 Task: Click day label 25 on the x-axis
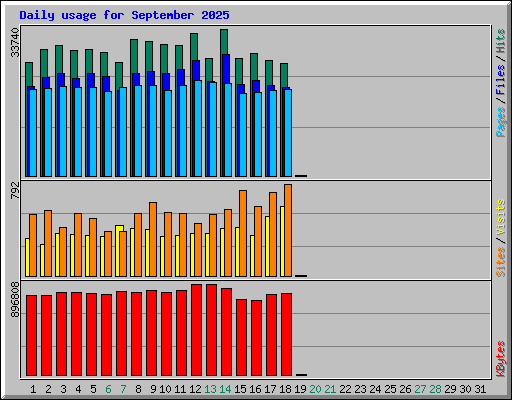pos(390,389)
